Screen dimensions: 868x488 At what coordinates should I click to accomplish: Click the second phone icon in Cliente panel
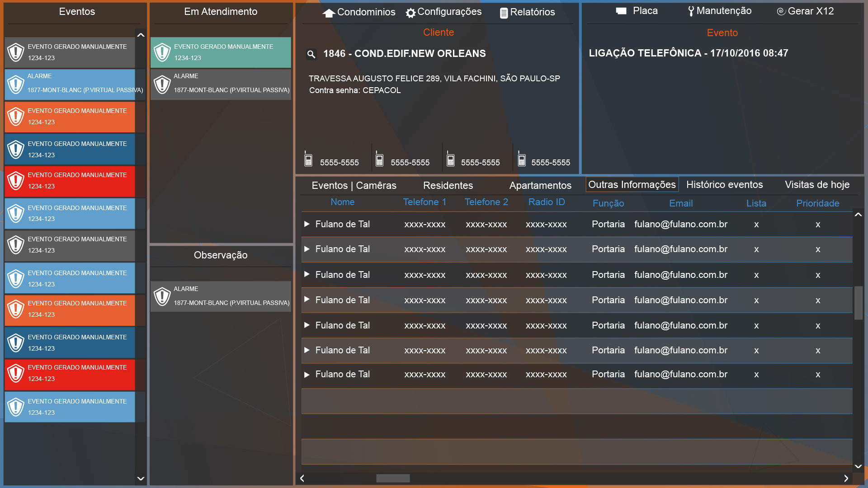pyautogui.click(x=379, y=159)
